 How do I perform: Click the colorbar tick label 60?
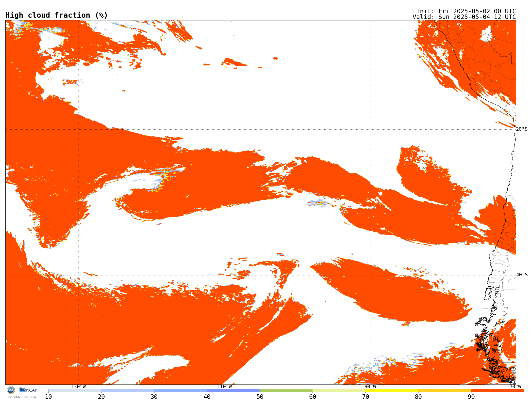(x=313, y=397)
